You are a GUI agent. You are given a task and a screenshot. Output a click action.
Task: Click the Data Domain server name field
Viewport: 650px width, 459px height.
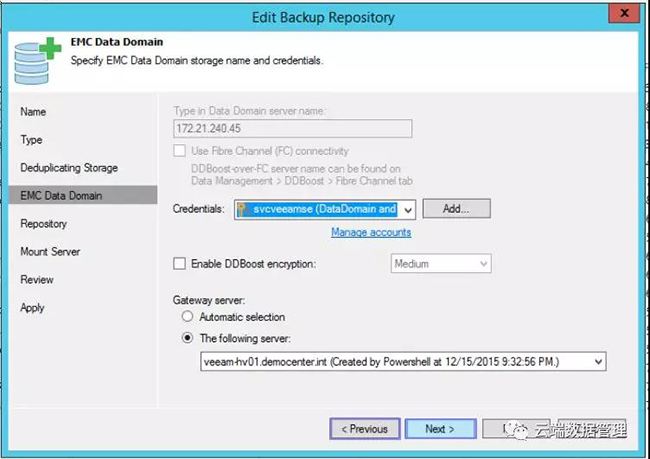(x=293, y=129)
